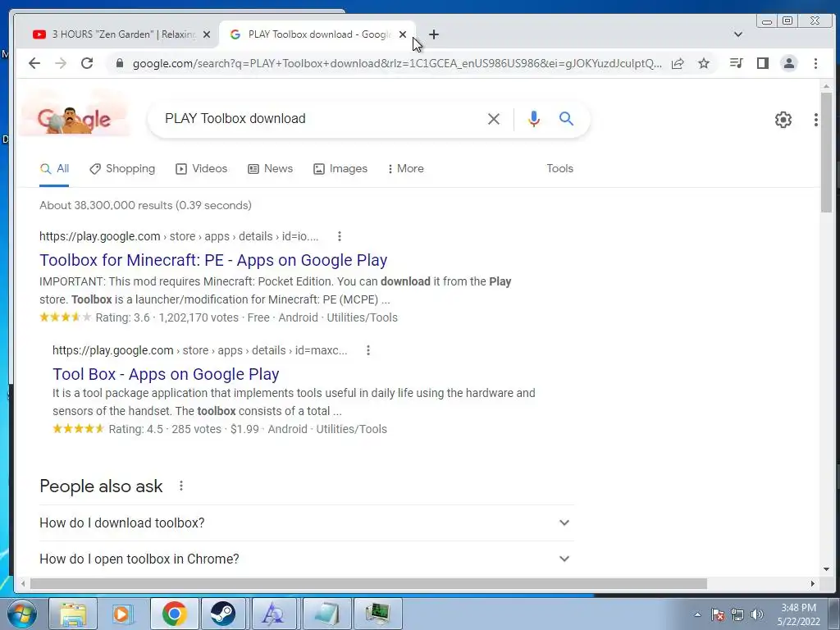Click the horizontal scrollbar thumb
Image resolution: width=840 pixels, height=630 pixels.
pyautogui.click(x=368, y=583)
